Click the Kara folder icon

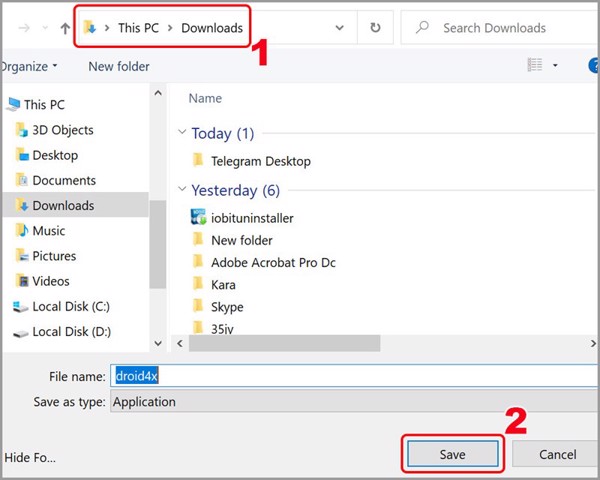pyautogui.click(x=198, y=283)
